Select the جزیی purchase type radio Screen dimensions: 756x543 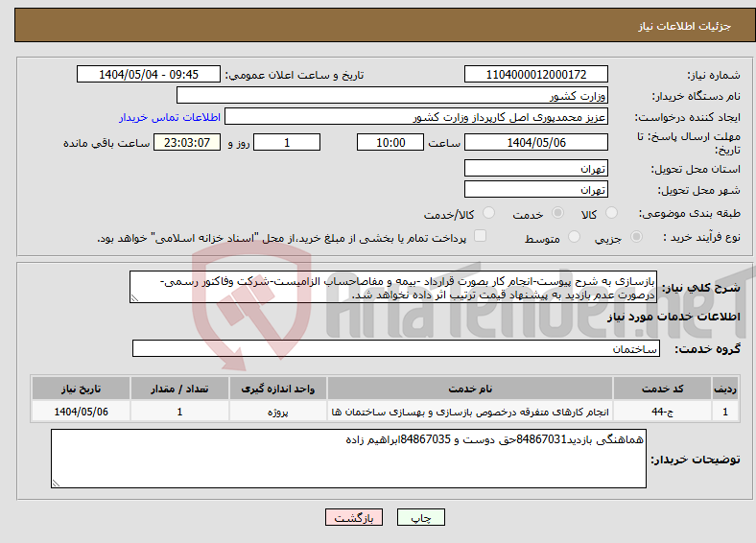636,236
